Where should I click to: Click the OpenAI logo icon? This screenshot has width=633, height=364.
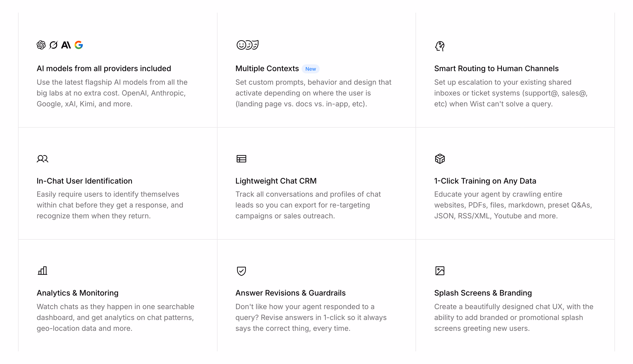41,45
